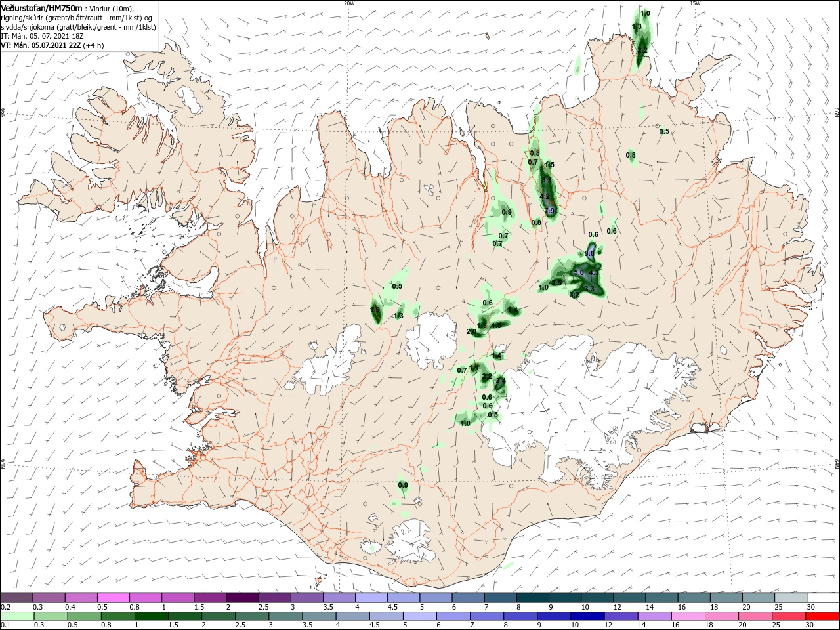Pick top-row swatch between 18 and 20

click(726, 598)
